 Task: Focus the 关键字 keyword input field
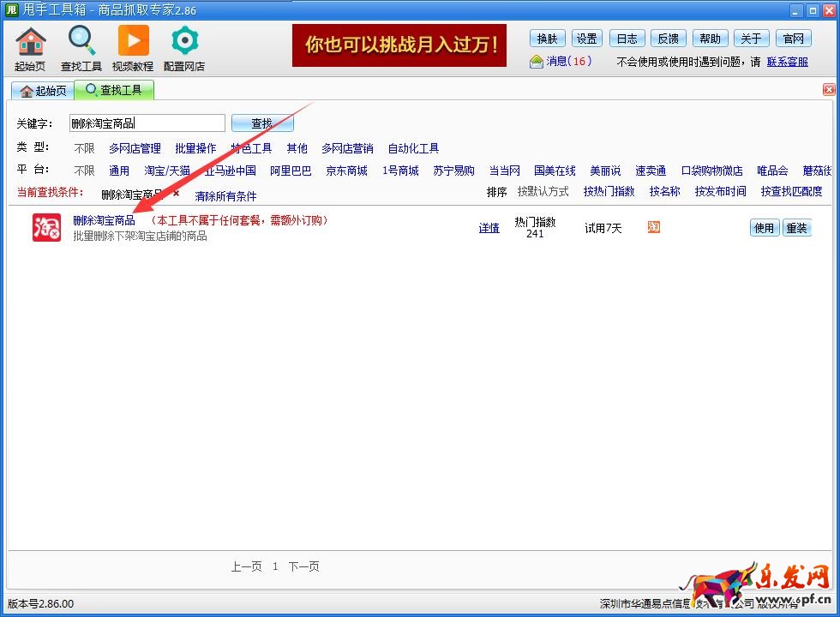coord(147,123)
